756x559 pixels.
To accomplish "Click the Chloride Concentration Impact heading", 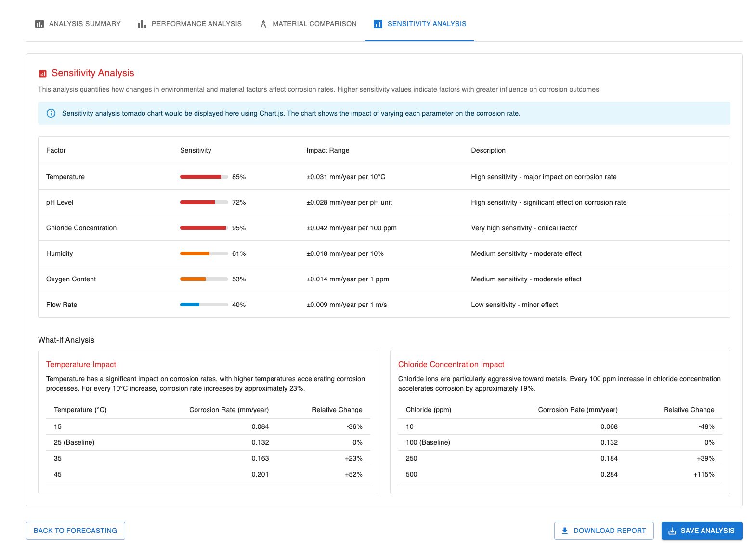I will point(451,365).
